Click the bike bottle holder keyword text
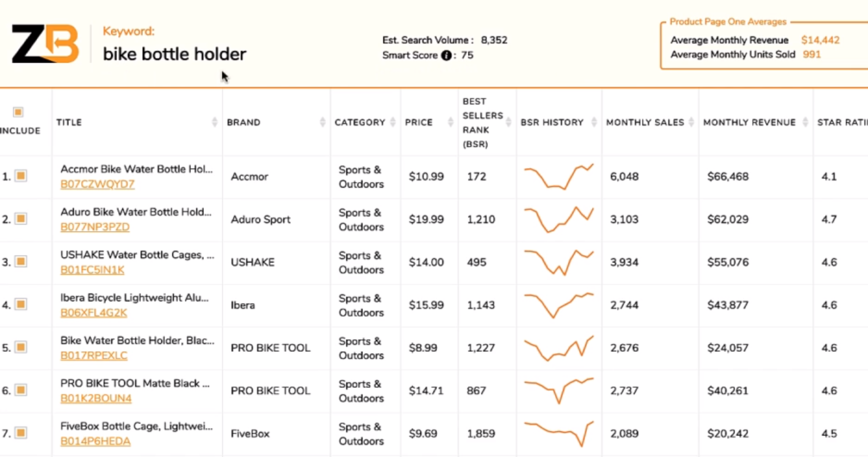The height and width of the screenshot is (457, 868). pos(174,54)
